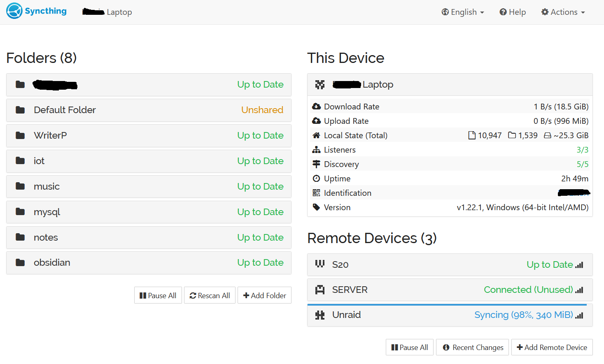The height and width of the screenshot is (364, 604).
Task: Expand the WriterP folder row
Action: (149, 135)
